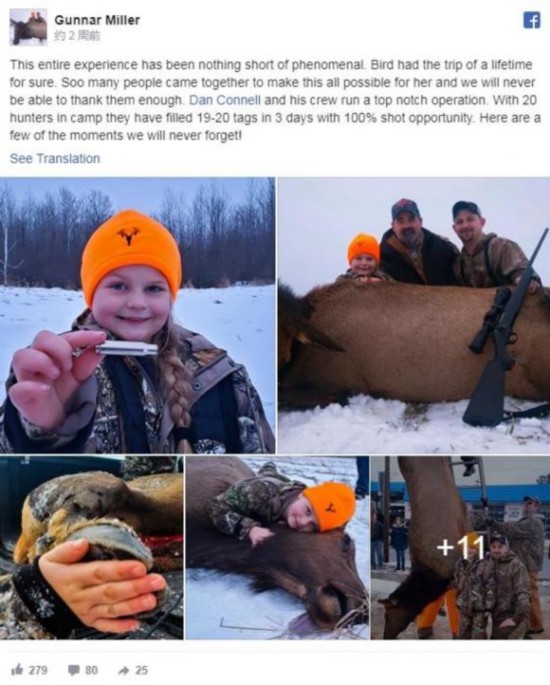View the 25 shares count

click(x=142, y=670)
